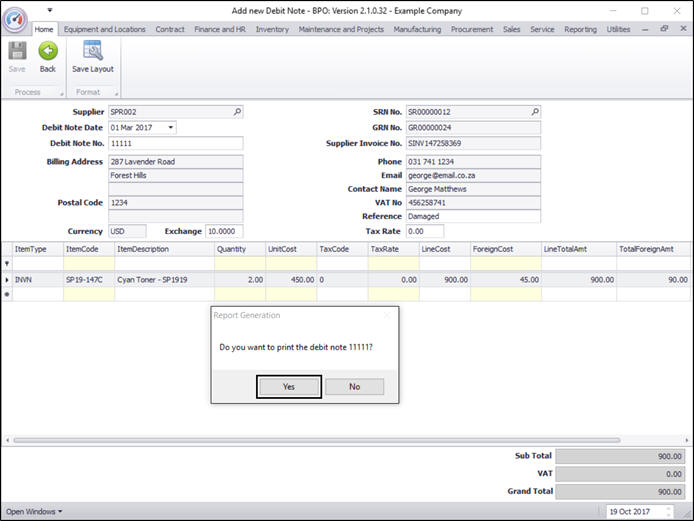The height and width of the screenshot is (521, 694).
Task: Close the Report Generation dialog
Action: click(x=387, y=315)
